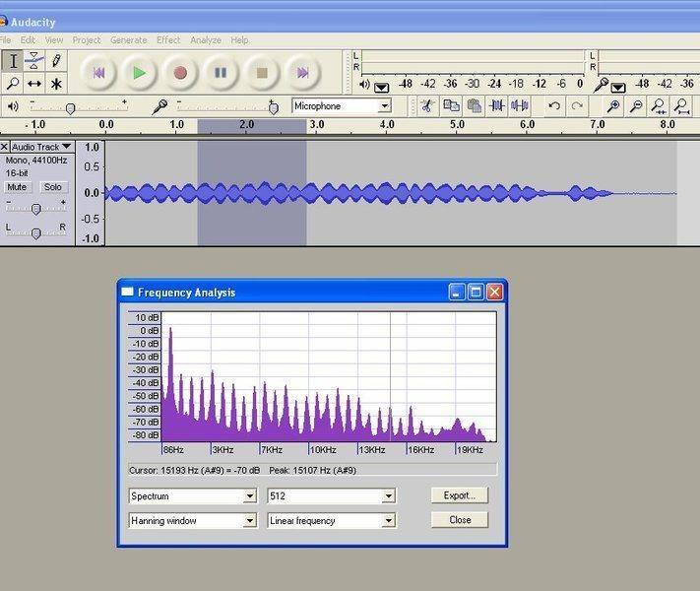
Task: Skip to start of track
Action: click(x=98, y=72)
